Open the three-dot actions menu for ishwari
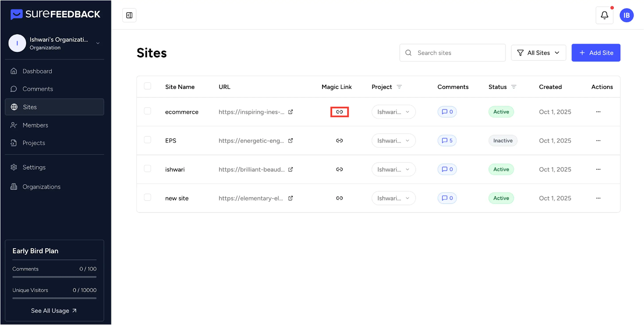This screenshot has height=325, width=644. pyautogui.click(x=598, y=169)
